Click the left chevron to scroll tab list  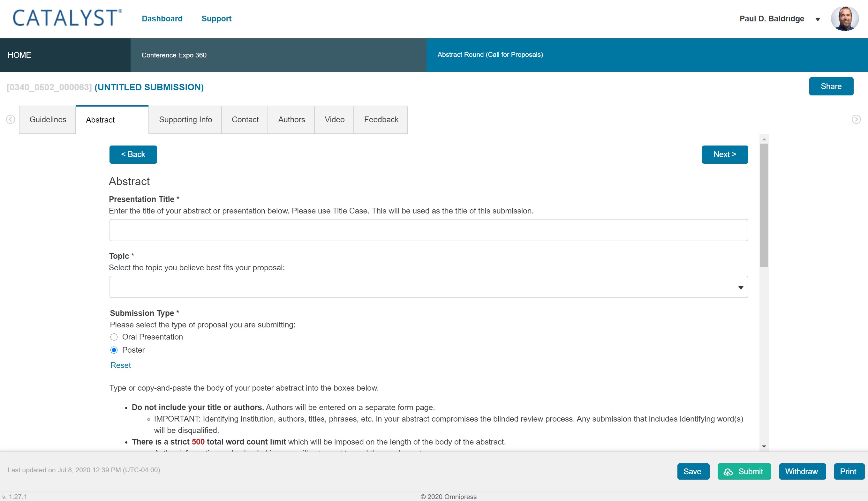tap(10, 119)
